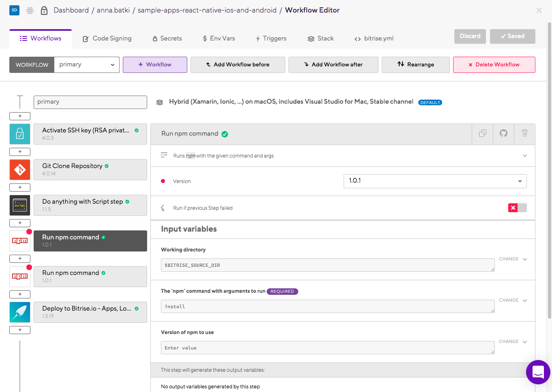The image size is (552, 392).
Task: Toggle Run if previous Step failed
Action: pos(518,208)
